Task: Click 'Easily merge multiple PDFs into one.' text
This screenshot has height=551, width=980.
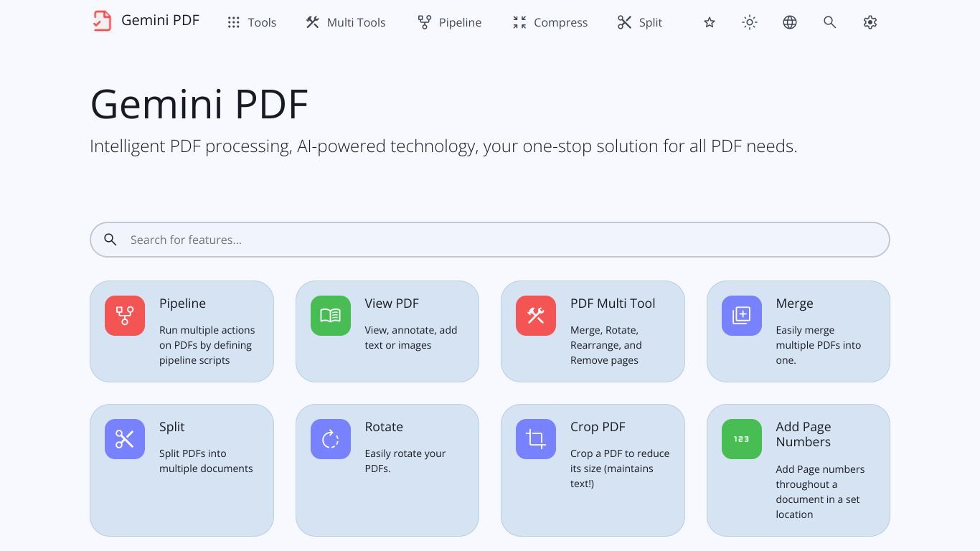Action: (x=818, y=345)
